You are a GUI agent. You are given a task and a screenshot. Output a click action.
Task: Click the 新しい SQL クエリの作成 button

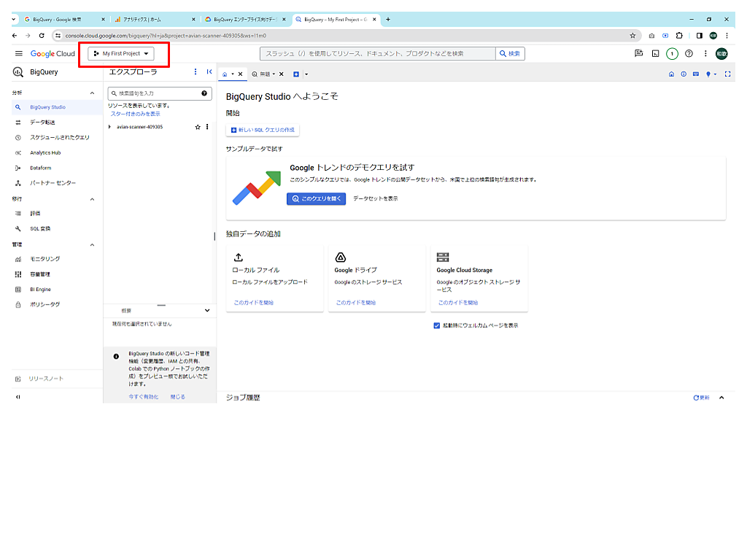click(x=263, y=130)
